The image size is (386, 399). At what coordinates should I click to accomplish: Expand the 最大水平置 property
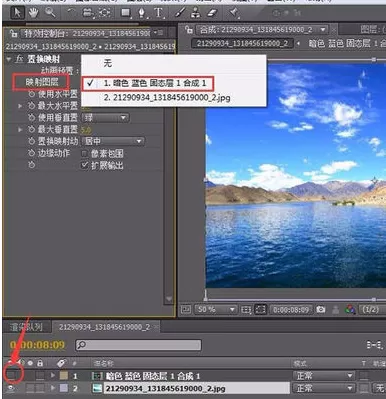[20, 106]
